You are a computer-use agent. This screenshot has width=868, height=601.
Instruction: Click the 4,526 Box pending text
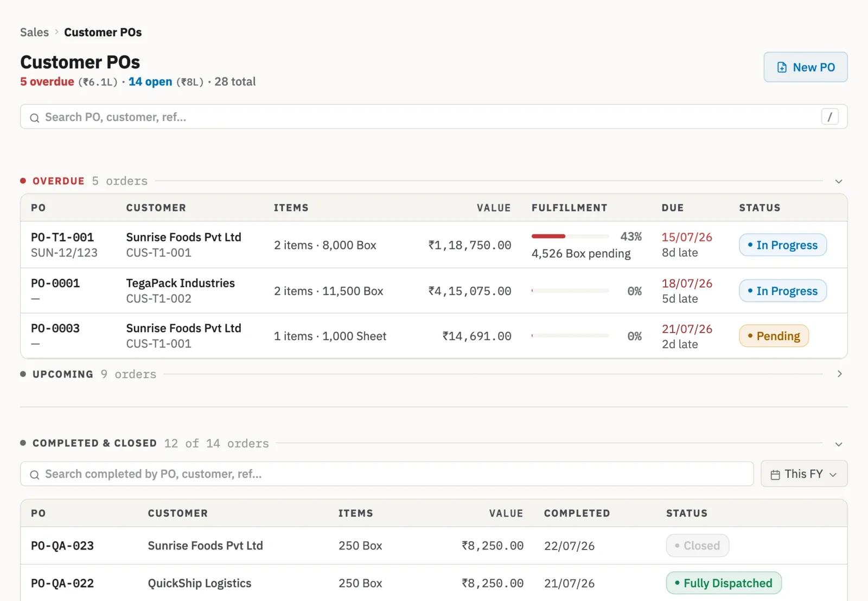581,254
